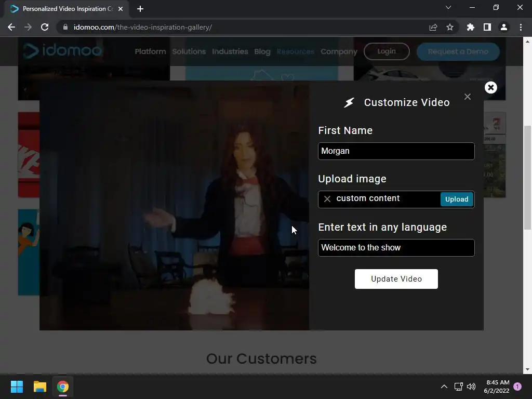
Task: Open the clock showing 8:45 AM
Action: click(x=497, y=387)
